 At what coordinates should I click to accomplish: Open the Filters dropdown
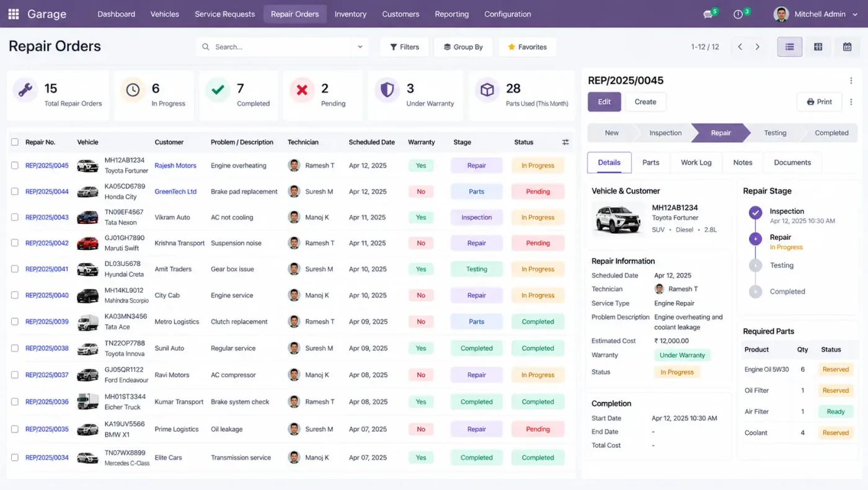click(404, 47)
